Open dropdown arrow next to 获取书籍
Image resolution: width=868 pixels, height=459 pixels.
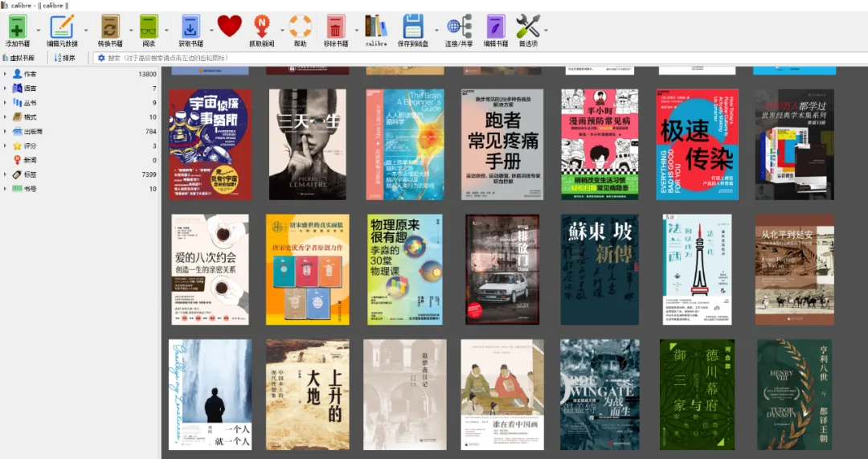211,30
